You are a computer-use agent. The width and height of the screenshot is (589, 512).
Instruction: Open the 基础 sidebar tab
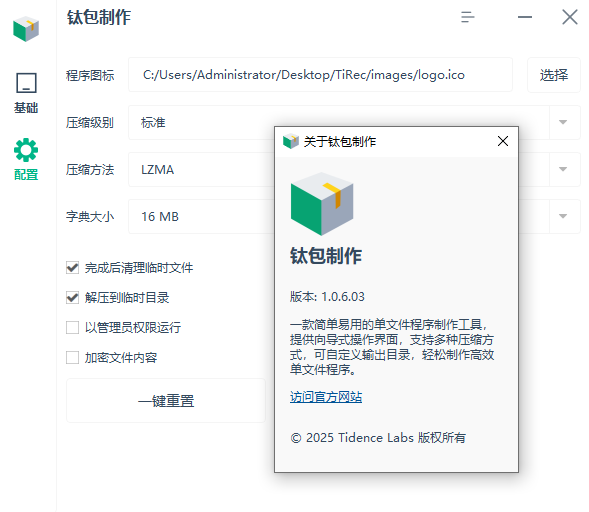(x=26, y=93)
